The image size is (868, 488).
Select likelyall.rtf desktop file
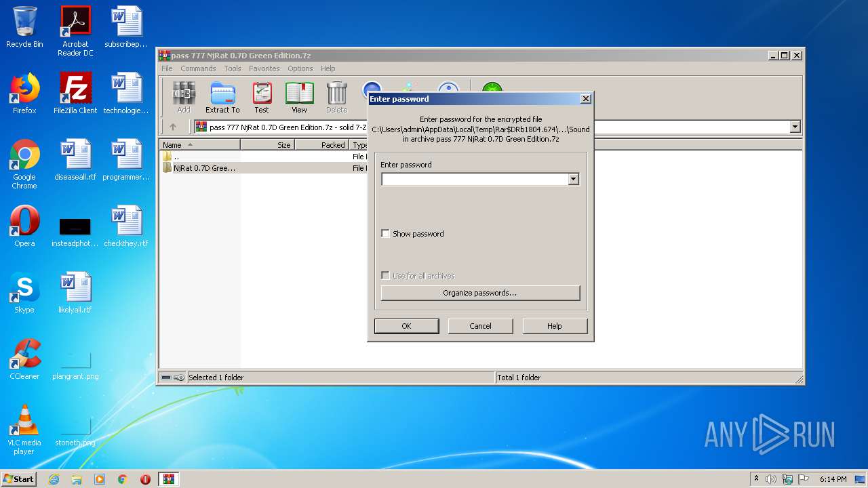[75, 293]
